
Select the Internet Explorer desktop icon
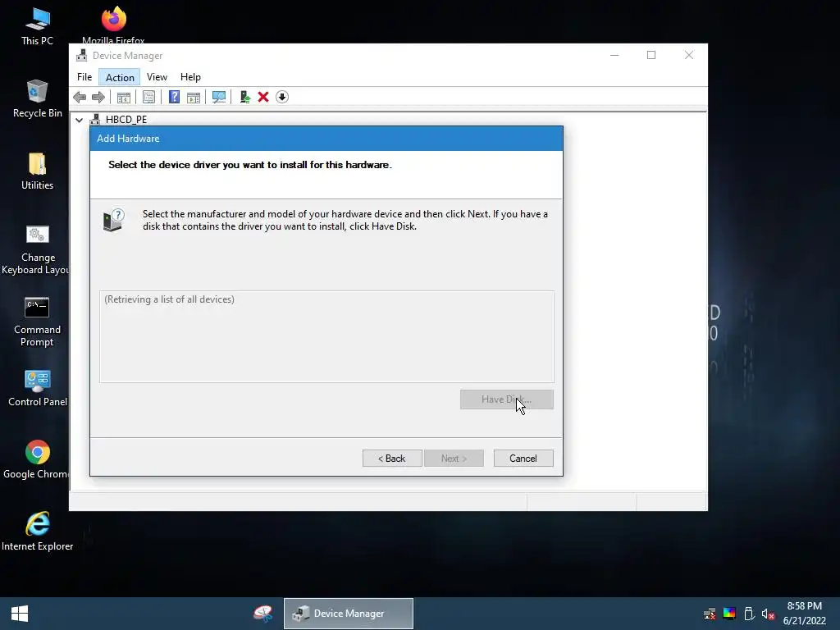37,532
